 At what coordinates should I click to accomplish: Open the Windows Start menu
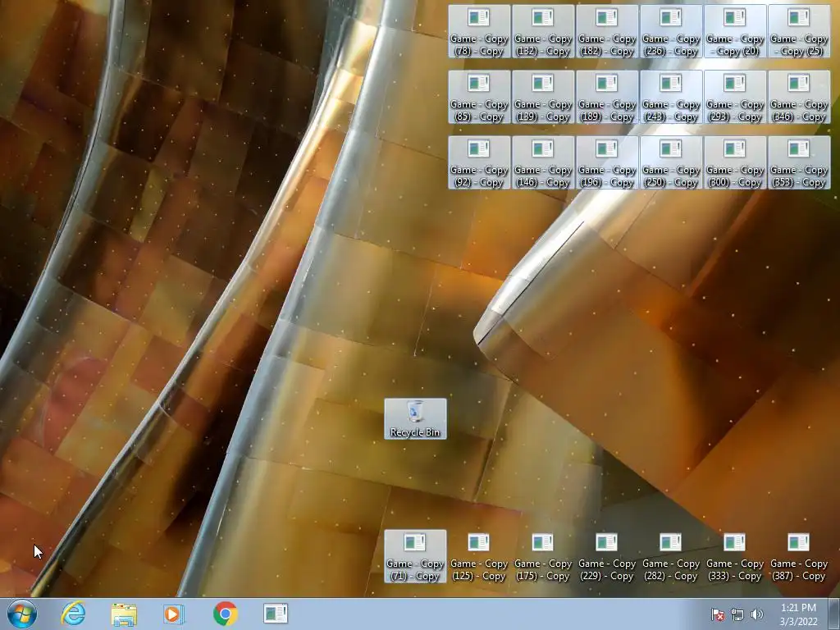22,614
